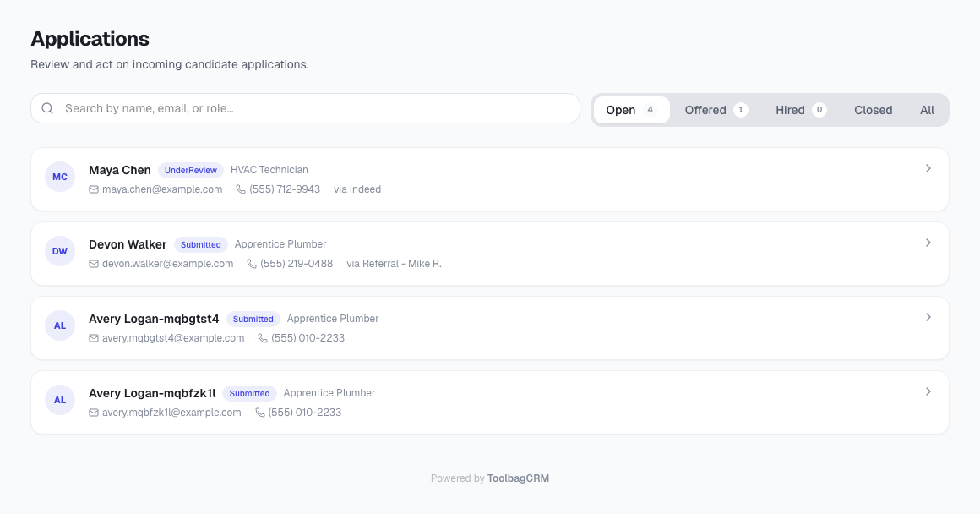Focus the search by name field
Screen dimensions: 980x514
click(306, 109)
